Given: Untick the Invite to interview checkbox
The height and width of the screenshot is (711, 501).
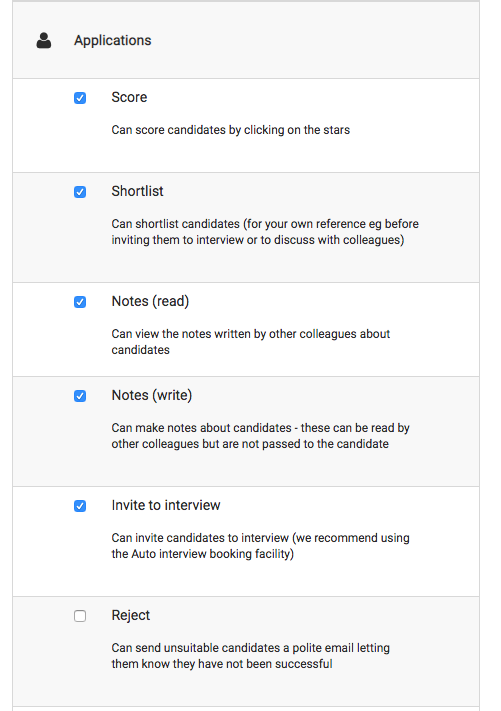Looking at the screenshot, I should [x=80, y=506].
